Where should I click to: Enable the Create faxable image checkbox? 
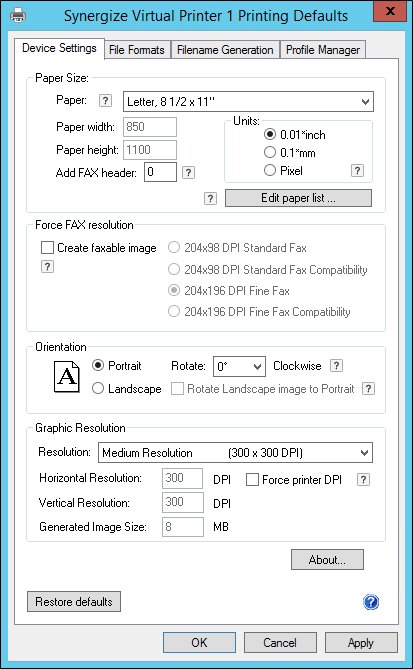tap(47, 248)
